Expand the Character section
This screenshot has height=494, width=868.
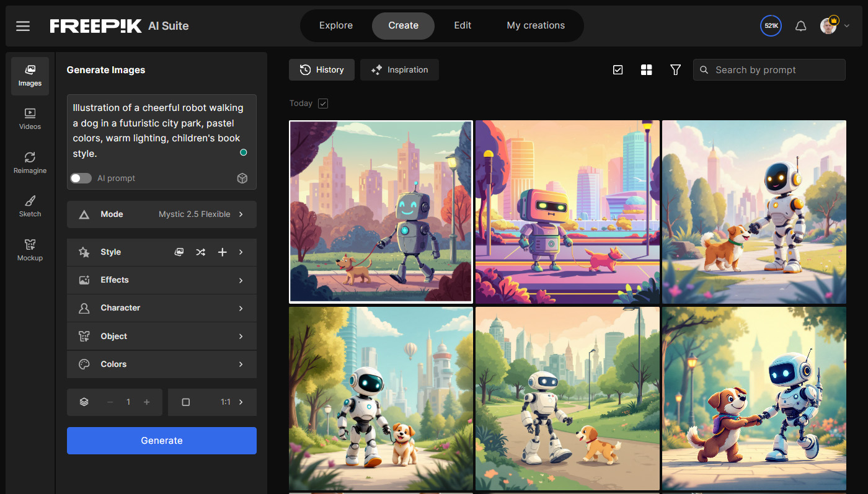point(162,308)
